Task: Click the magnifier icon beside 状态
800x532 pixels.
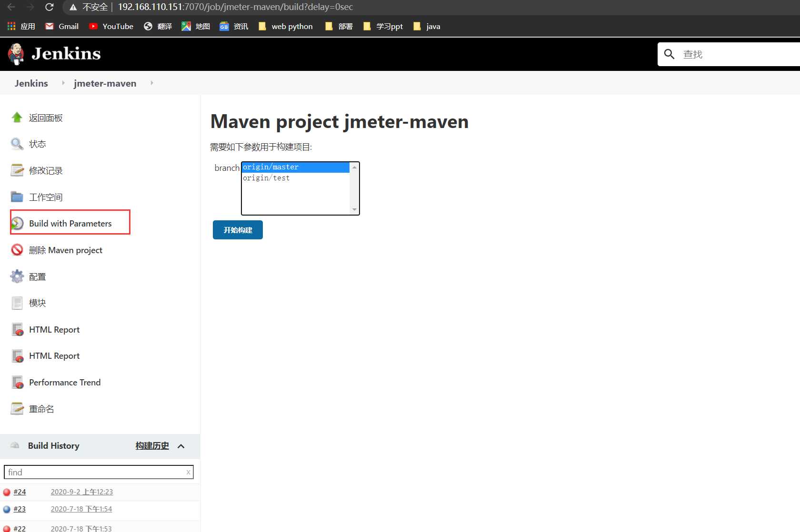Action: [x=17, y=144]
